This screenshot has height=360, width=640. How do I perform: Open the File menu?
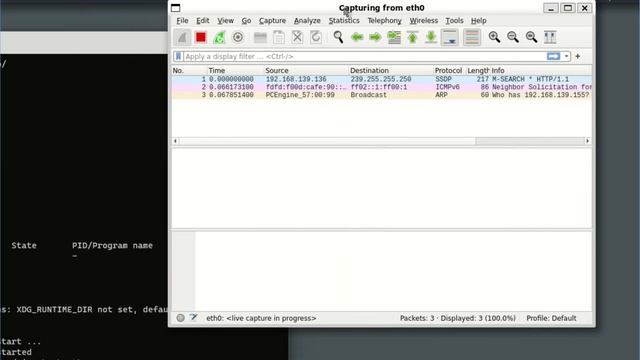[182, 20]
